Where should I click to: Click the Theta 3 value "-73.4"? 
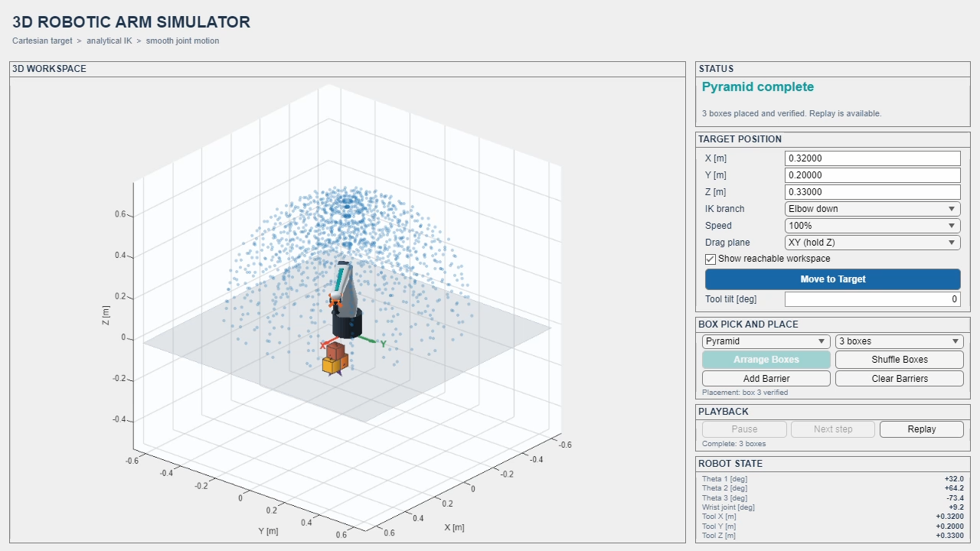pyautogui.click(x=955, y=498)
